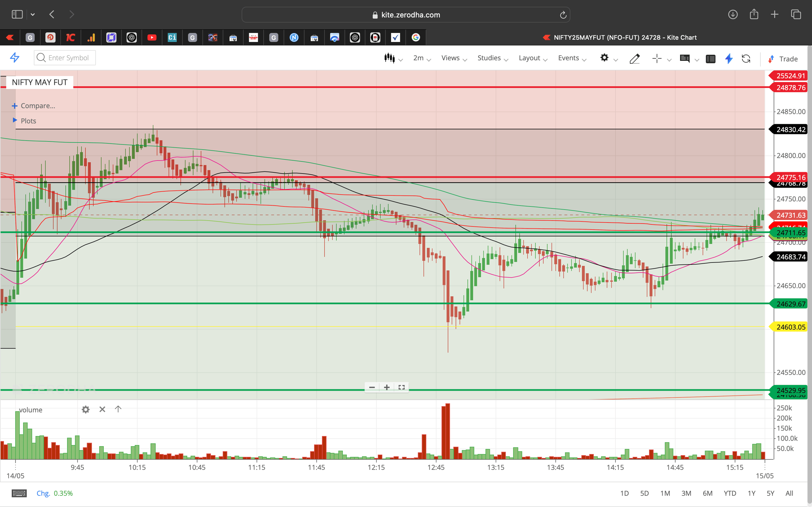Open chart settings gear icon
The height and width of the screenshot is (507, 812).
click(x=605, y=58)
